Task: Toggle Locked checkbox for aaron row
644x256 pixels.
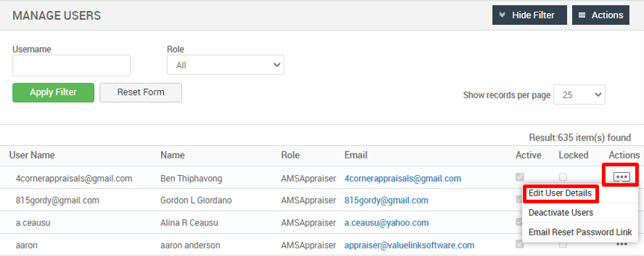Action: pos(563,244)
